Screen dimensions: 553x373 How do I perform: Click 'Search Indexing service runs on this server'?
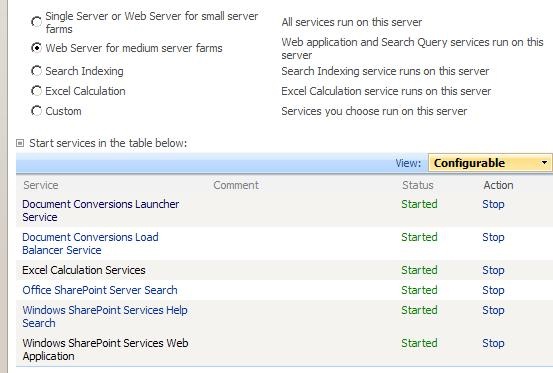coord(385,71)
